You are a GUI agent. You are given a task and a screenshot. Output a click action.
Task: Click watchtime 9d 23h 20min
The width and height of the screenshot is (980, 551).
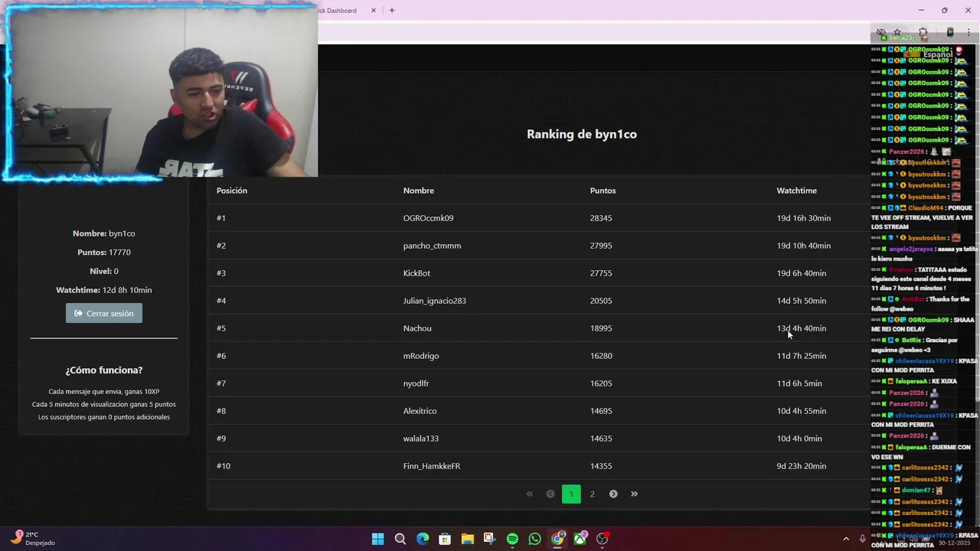coord(801,466)
